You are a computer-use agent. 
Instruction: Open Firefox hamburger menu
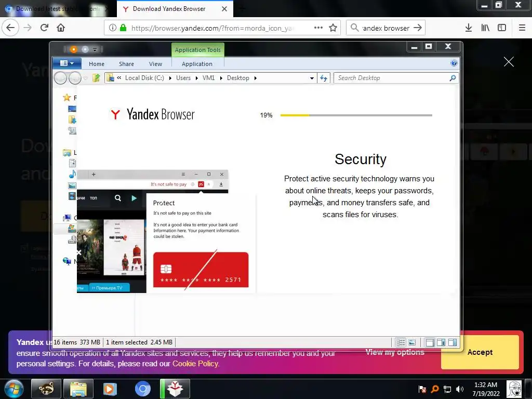coord(522,28)
